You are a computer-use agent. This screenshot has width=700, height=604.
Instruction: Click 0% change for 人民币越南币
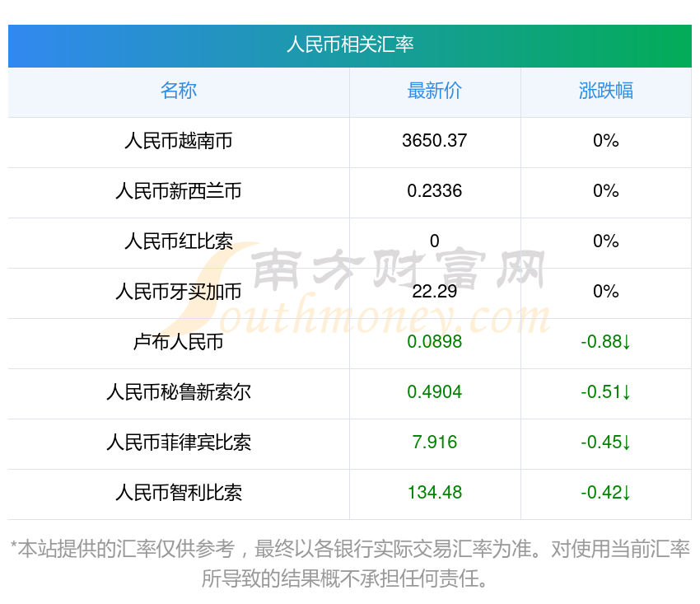[606, 141]
